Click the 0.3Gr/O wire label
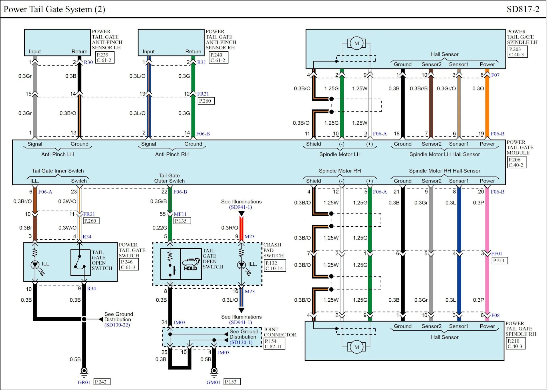548x392 pixels. 446,88
